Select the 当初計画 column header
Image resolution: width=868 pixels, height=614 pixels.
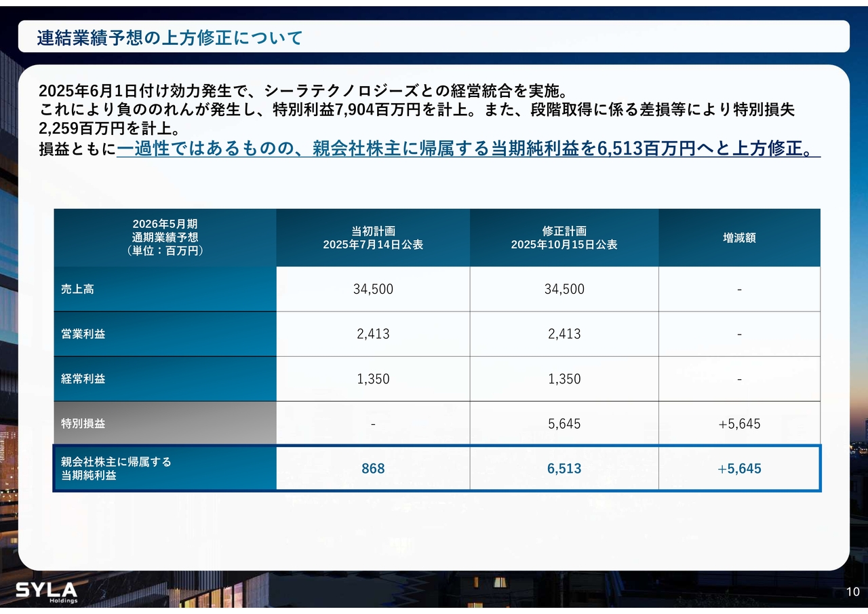tap(373, 238)
